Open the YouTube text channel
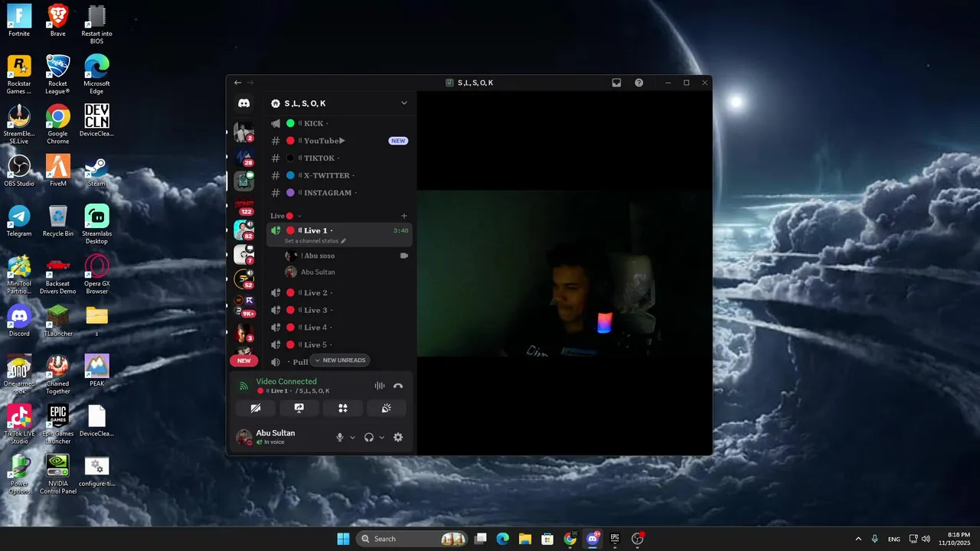Screen dimensions: 980x551 339,141
